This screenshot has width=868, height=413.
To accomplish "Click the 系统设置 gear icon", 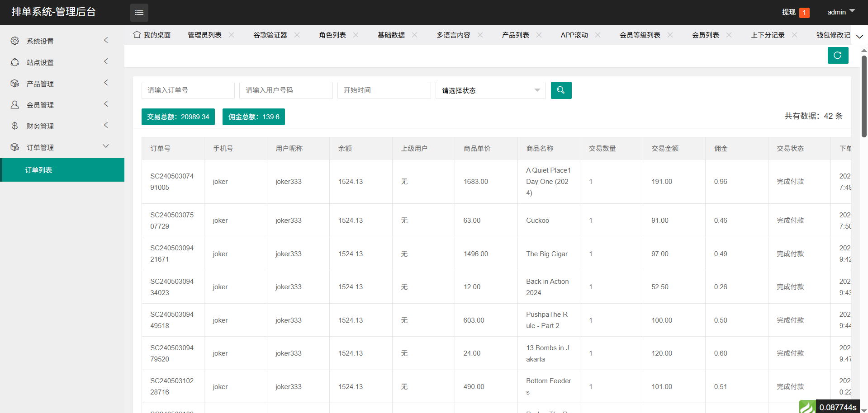I will tap(15, 41).
